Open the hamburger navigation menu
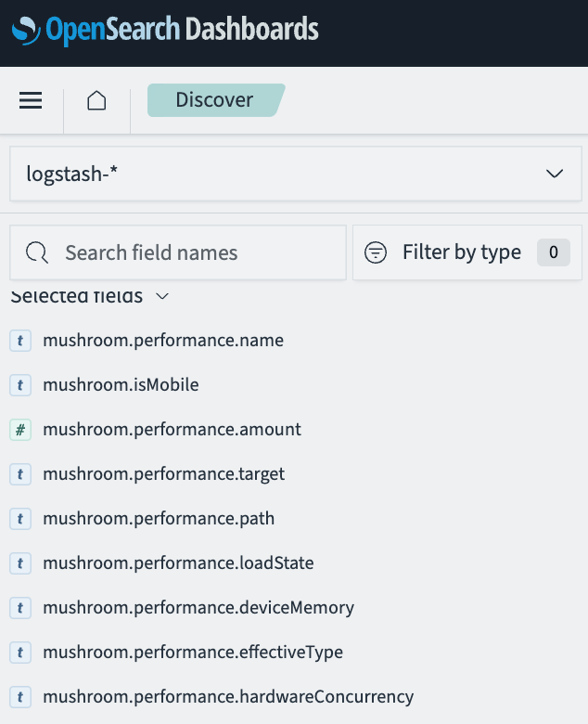This screenshot has width=588, height=724. [31, 100]
